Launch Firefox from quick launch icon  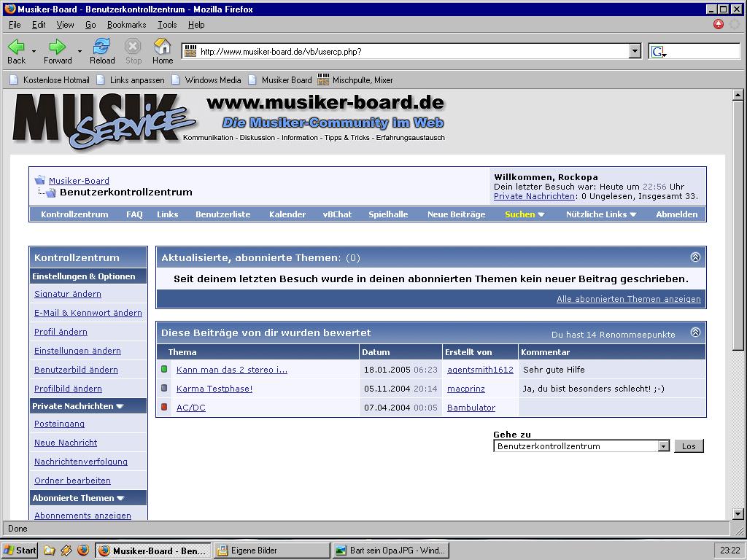coord(83,551)
